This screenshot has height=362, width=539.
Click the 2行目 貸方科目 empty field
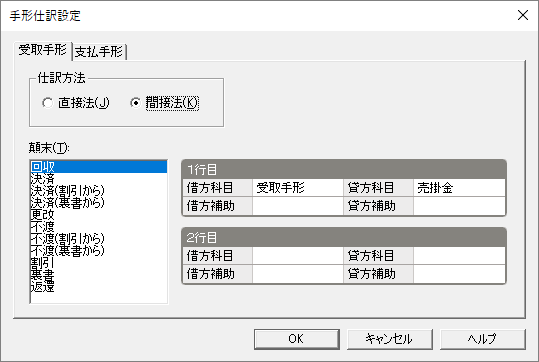(x=459, y=256)
